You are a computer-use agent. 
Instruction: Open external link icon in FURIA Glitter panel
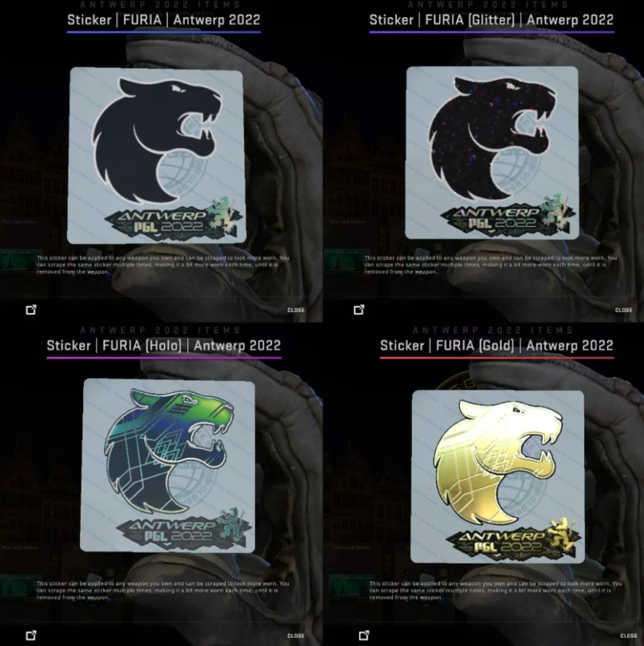click(358, 310)
